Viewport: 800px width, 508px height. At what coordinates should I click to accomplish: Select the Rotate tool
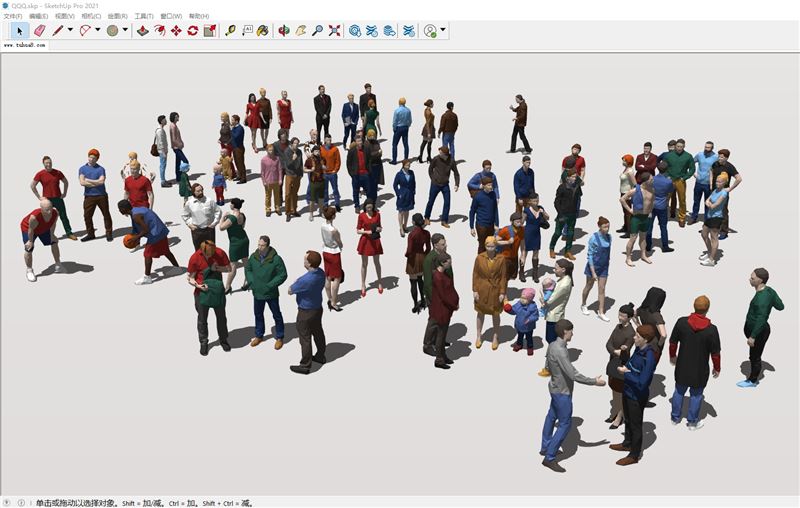tap(193, 31)
